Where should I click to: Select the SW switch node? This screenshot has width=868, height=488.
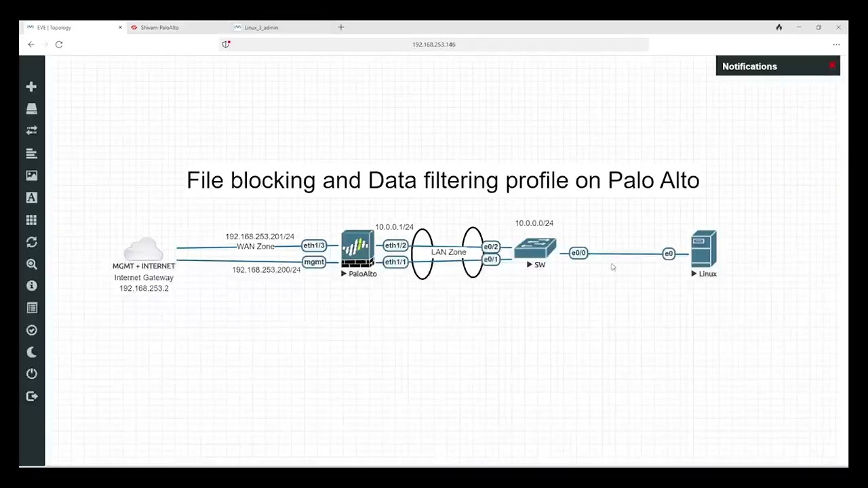[535, 248]
